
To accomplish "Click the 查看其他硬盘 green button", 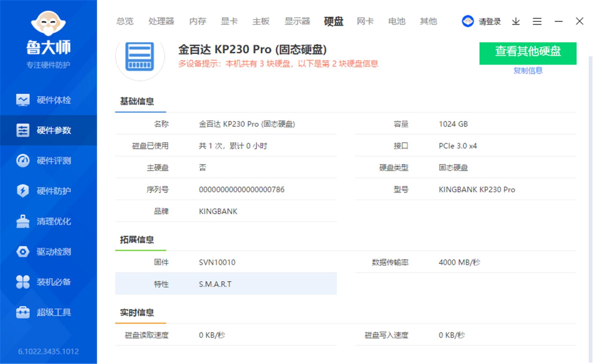I will 528,53.
